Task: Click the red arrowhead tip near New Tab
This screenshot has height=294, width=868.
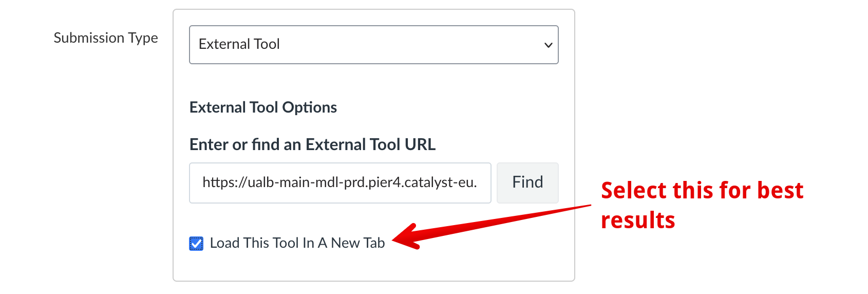Action: pyautogui.click(x=397, y=240)
